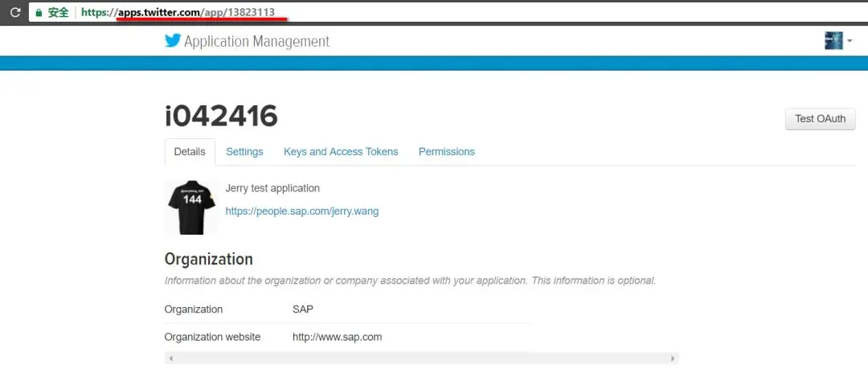Click the secure padlock icon in address bar
Viewport: 868px width, 377px height.
[39, 12]
